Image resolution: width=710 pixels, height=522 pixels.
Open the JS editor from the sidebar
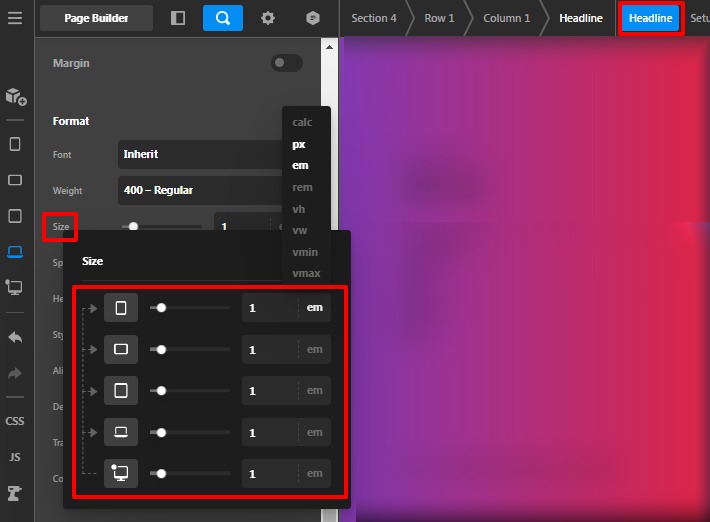[15, 457]
